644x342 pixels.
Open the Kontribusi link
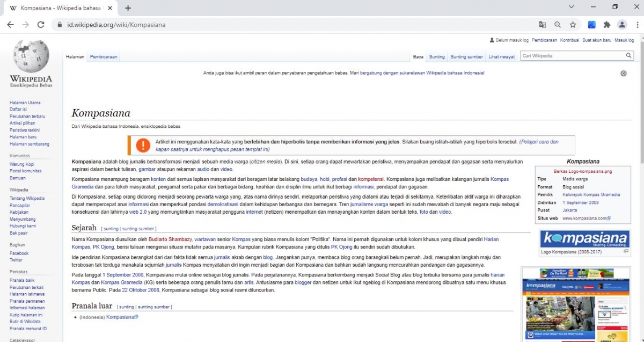tap(569, 40)
